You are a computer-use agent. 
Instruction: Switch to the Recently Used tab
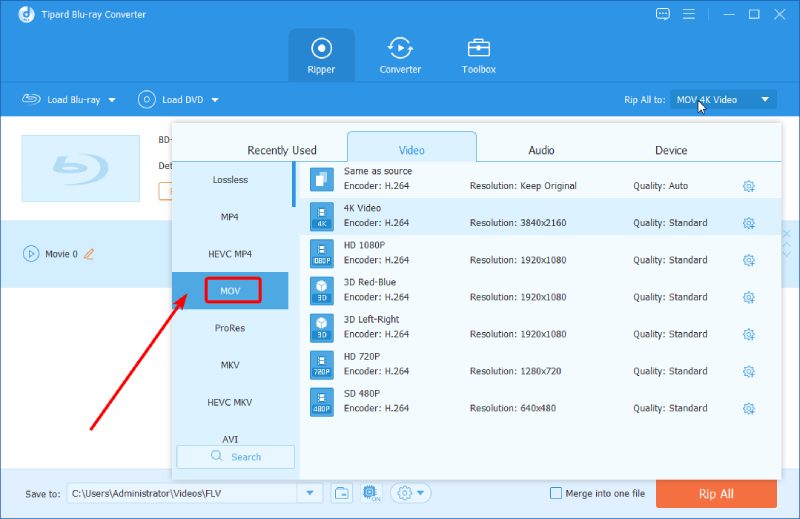[282, 150]
